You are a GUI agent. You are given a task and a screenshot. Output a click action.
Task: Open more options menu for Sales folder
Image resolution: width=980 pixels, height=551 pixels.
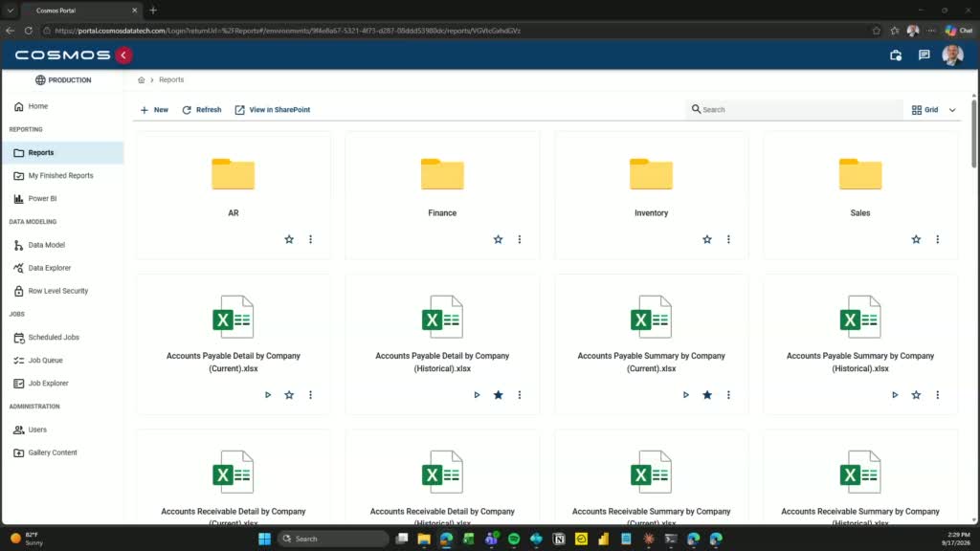[938, 239]
